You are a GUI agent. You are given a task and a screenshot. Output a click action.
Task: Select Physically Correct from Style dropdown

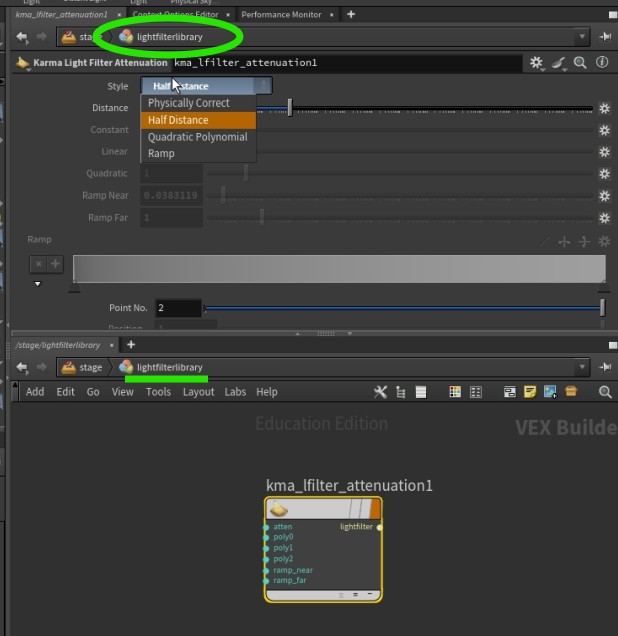point(189,103)
